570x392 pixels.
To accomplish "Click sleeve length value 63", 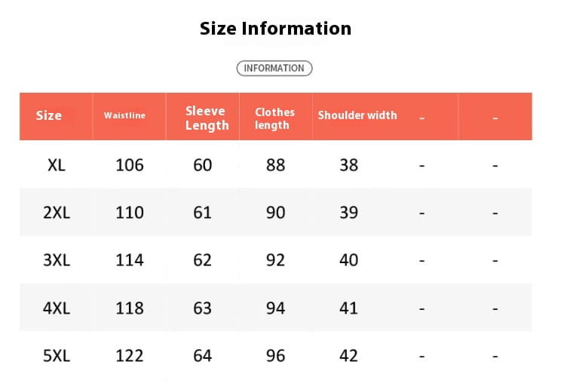I will tap(203, 308).
